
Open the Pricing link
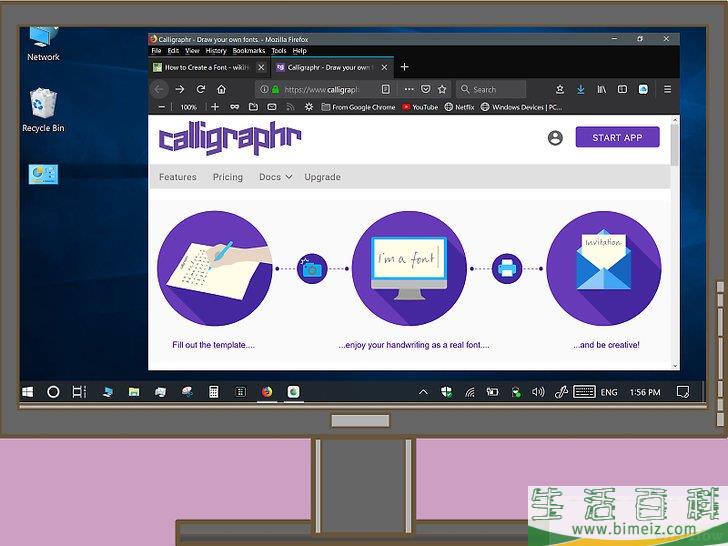click(x=228, y=177)
